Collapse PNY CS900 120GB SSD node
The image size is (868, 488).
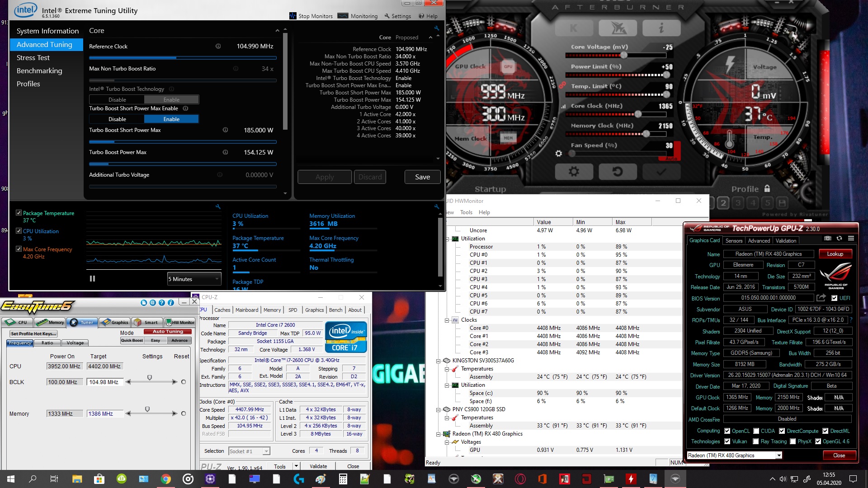click(438, 410)
